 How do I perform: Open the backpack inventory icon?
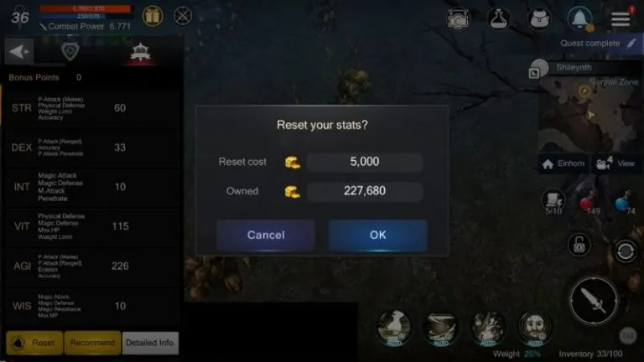(x=539, y=19)
